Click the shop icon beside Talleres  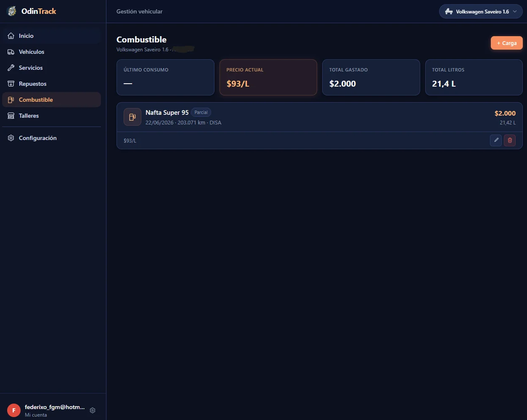pos(11,116)
